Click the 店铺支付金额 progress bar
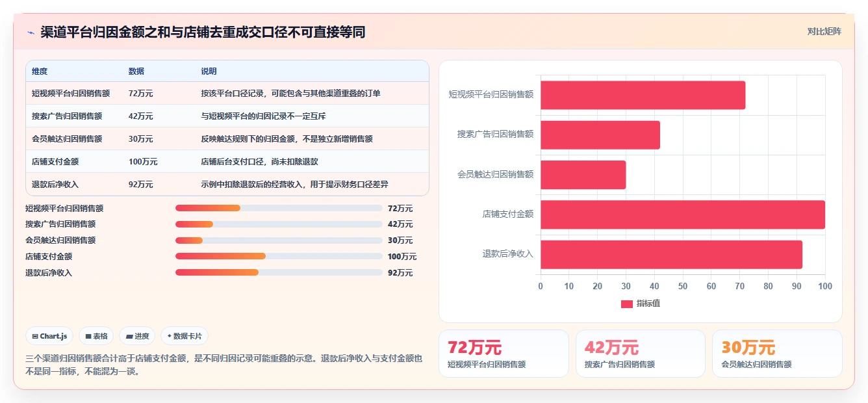The height and width of the screenshot is (403, 868). (x=279, y=256)
